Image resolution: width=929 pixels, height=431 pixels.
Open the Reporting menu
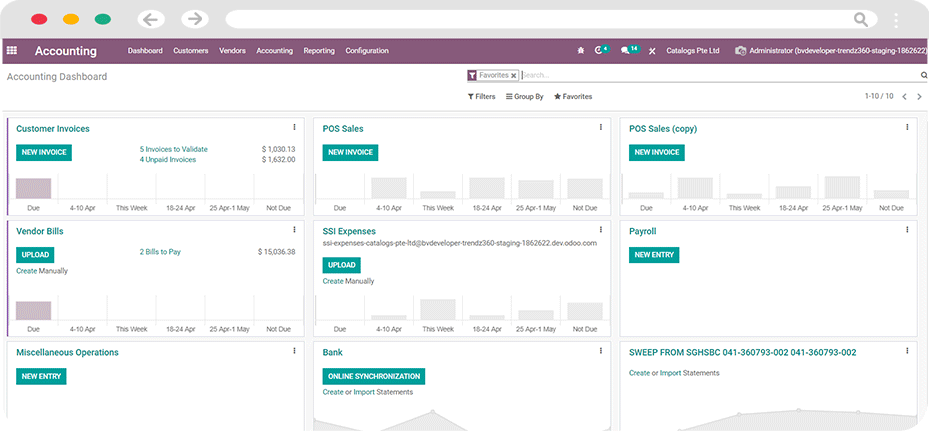coord(319,51)
